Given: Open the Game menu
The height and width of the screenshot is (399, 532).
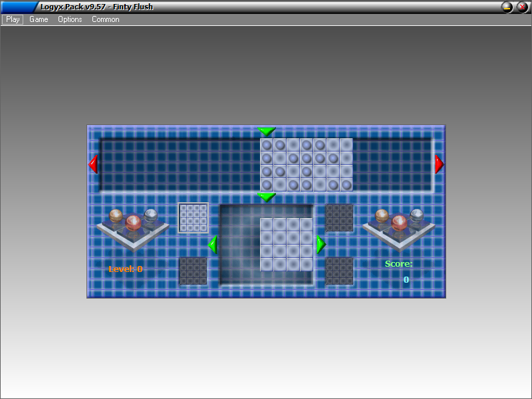Looking at the screenshot, I should point(39,19).
